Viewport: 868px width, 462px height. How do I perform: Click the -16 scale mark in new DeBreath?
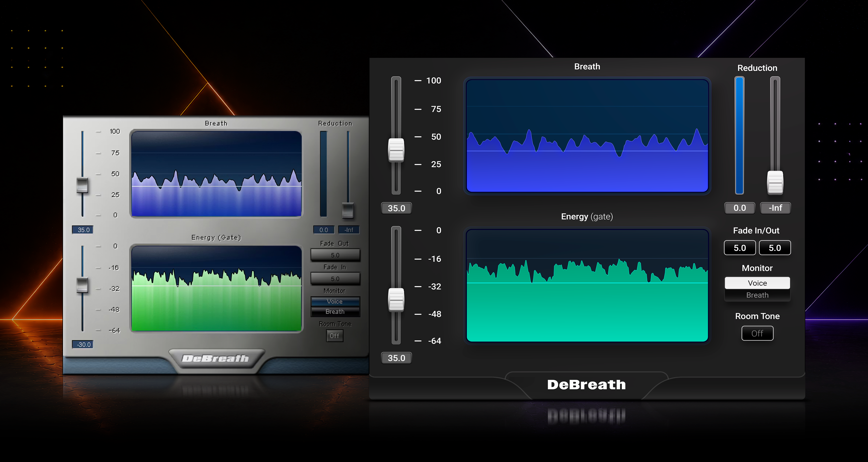click(x=434, y=259)
